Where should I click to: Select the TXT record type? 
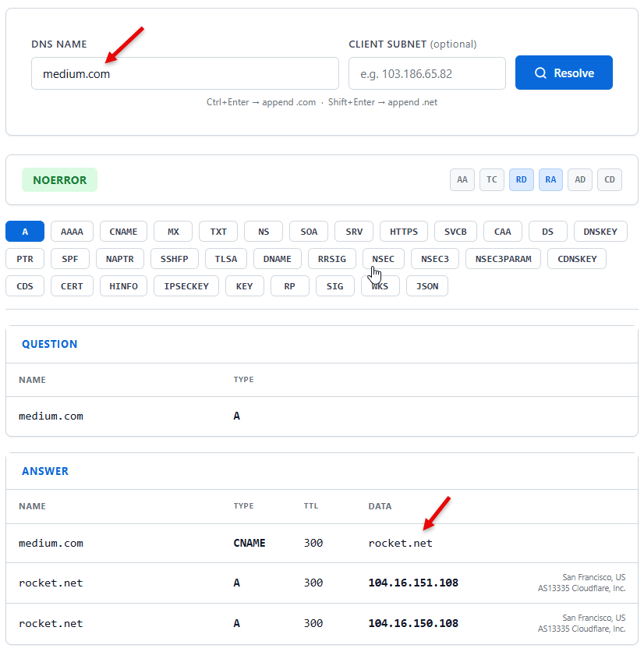218,232
